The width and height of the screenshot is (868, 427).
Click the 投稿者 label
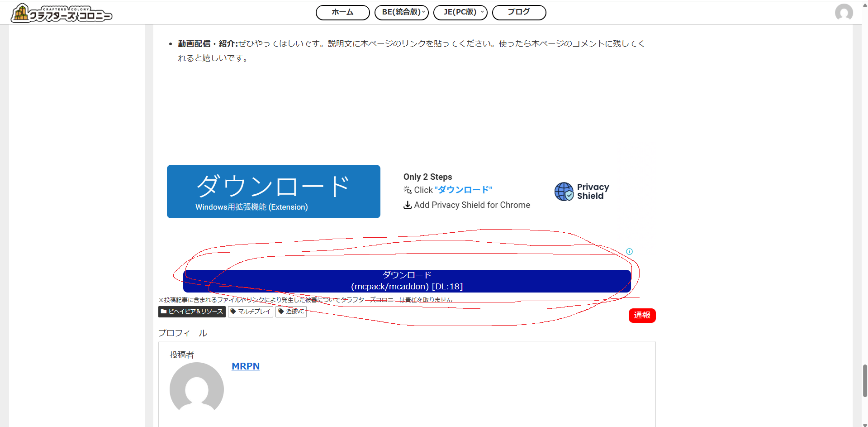click(182, 355)
